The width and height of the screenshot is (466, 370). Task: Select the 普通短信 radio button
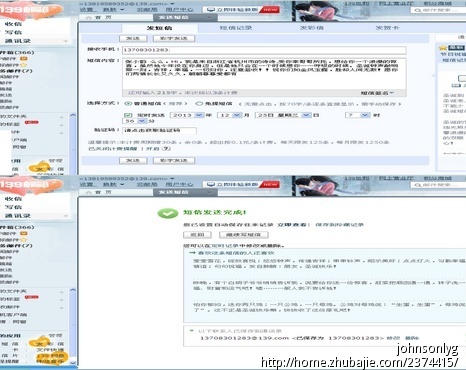pyautogui.click(x=128, y=104)
